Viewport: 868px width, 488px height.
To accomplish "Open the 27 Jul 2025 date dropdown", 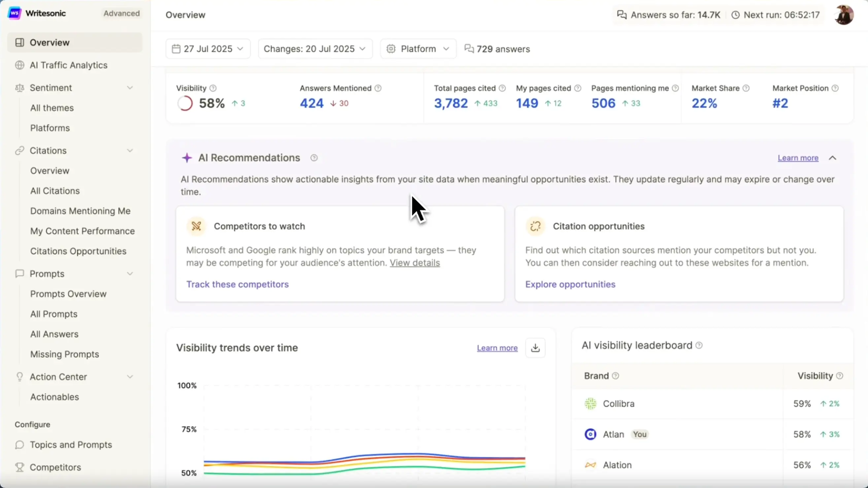I will 208,49.
